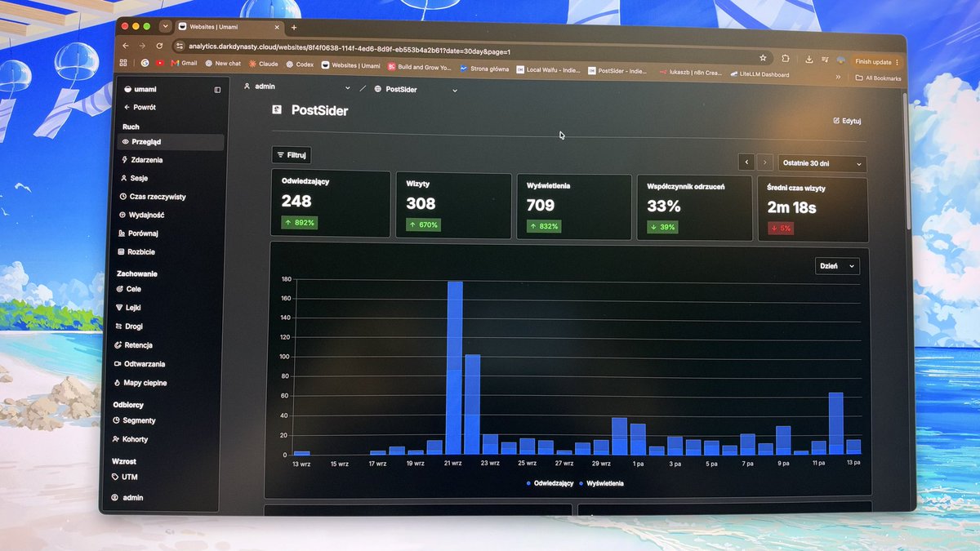Open the All Bookmarks folder
This screenshot has width=980, height=551.
tap(878, 78)
